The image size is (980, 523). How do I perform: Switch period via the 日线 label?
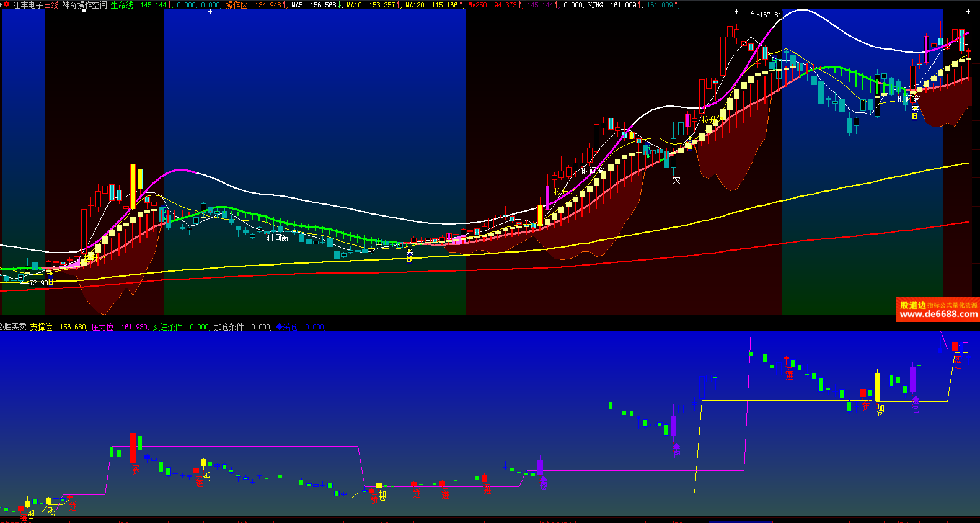(x=51, y=5)
